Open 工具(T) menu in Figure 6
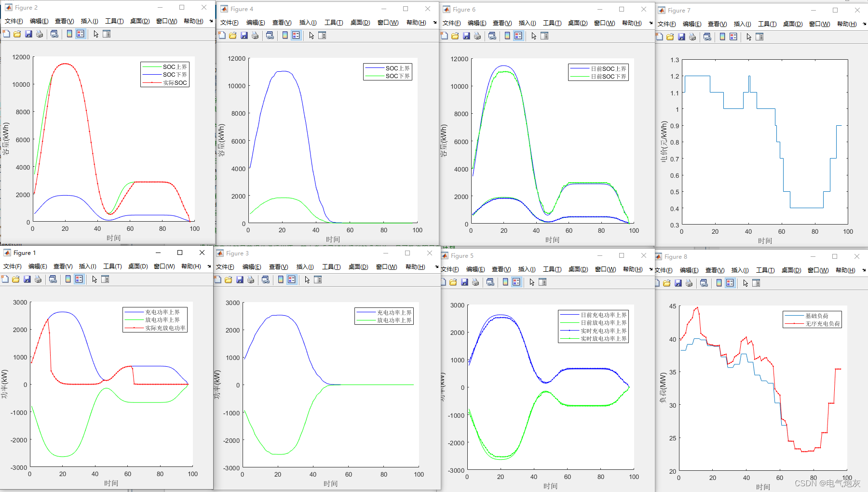868x492 pixels. pos(552,23)
